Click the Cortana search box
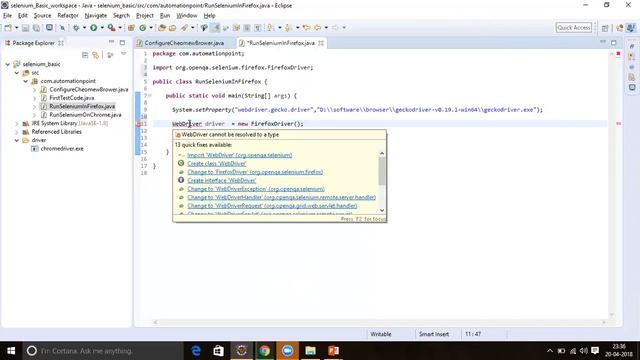 tap(102, 351)
